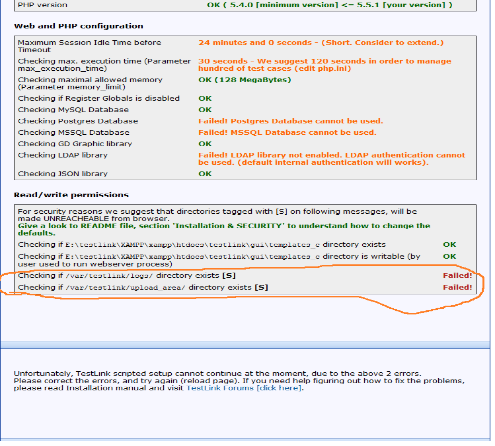
Task: Click the 'For security reasons we suggest' notice
Action: [x=217, y=215]
